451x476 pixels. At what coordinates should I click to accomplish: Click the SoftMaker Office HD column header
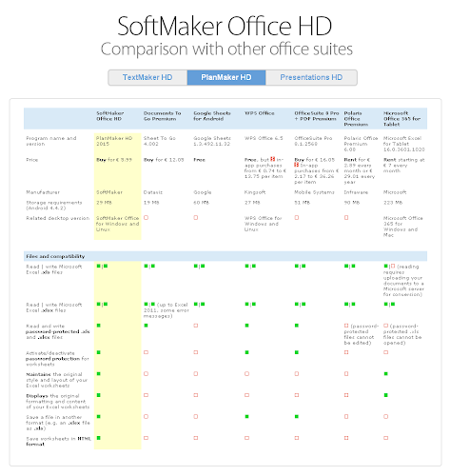110,116
